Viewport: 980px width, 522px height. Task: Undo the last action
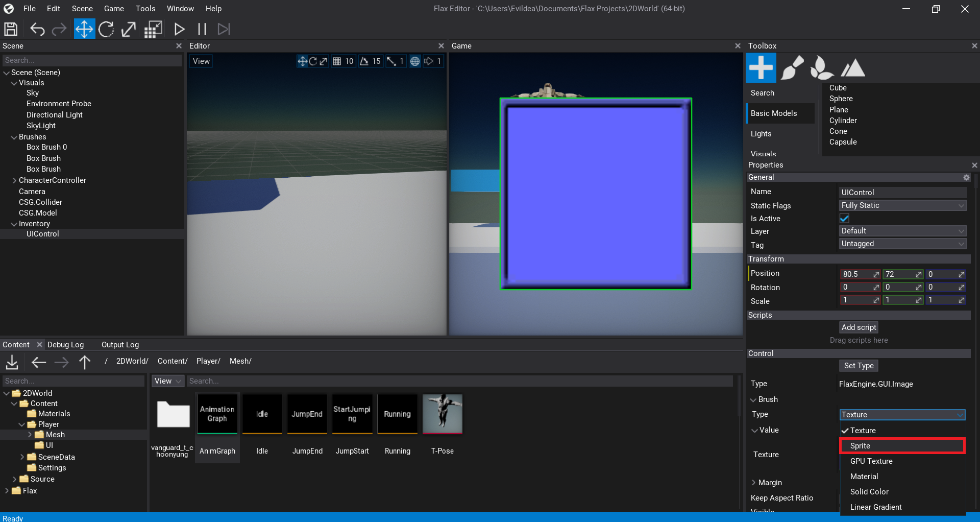pos(37,29)
